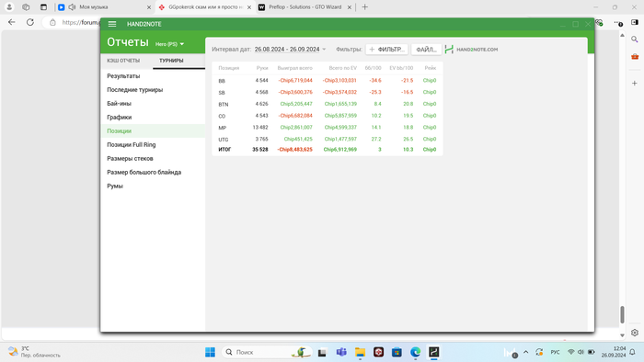Screen dimensions: 644x362
Task: Show hidden system tray icons
Action: tap(525, 352)
